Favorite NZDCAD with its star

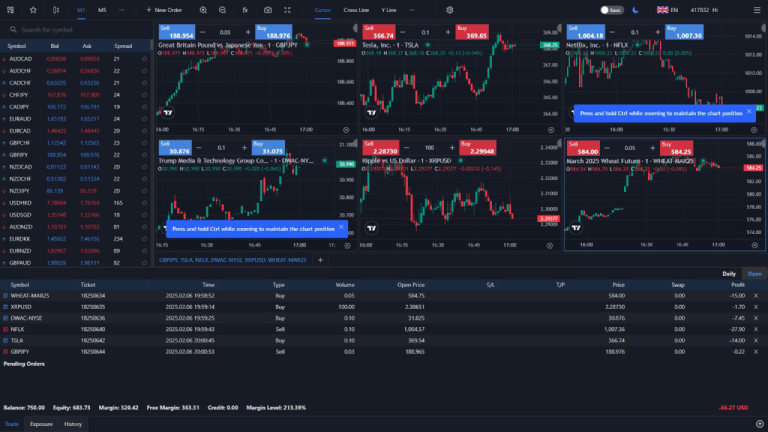pos(144,167)
